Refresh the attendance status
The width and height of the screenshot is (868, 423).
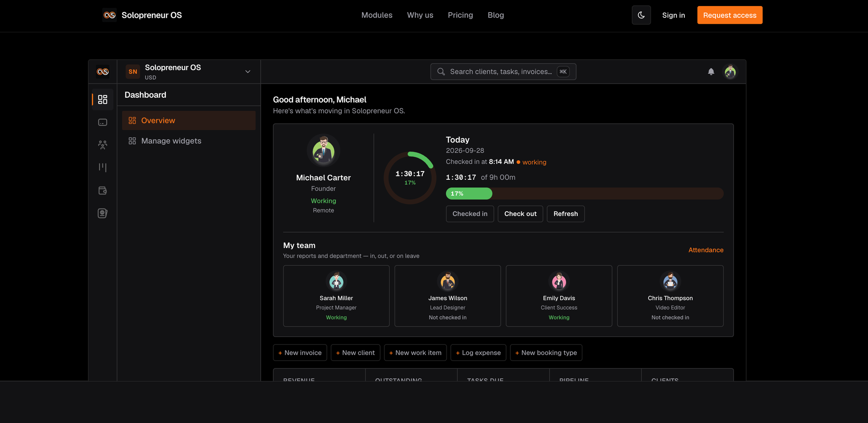566,214
